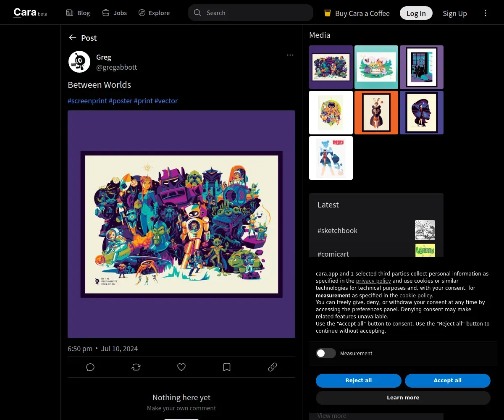Open the Jobs page
This screenshot has height=420, width=504.
click(x=115, y=13)
